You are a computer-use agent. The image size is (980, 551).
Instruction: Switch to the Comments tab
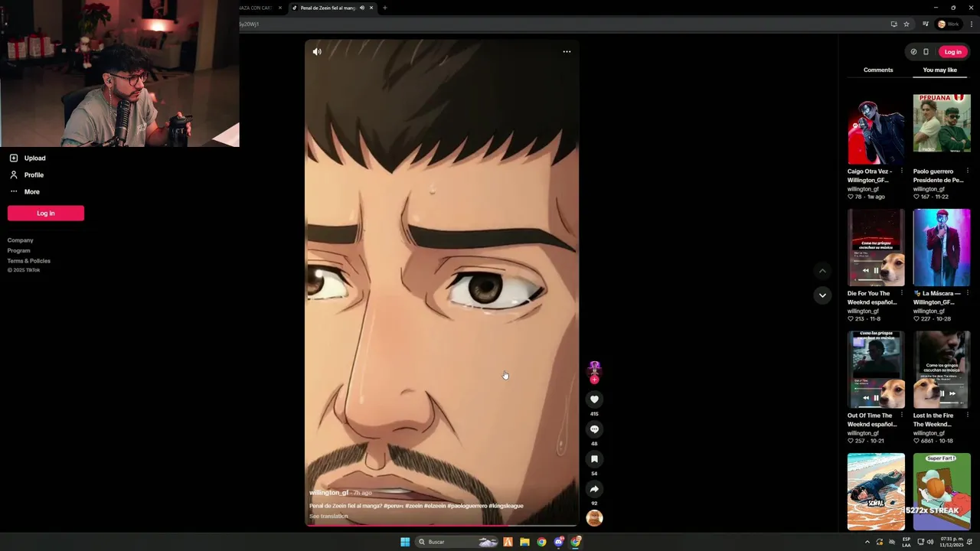878,70
